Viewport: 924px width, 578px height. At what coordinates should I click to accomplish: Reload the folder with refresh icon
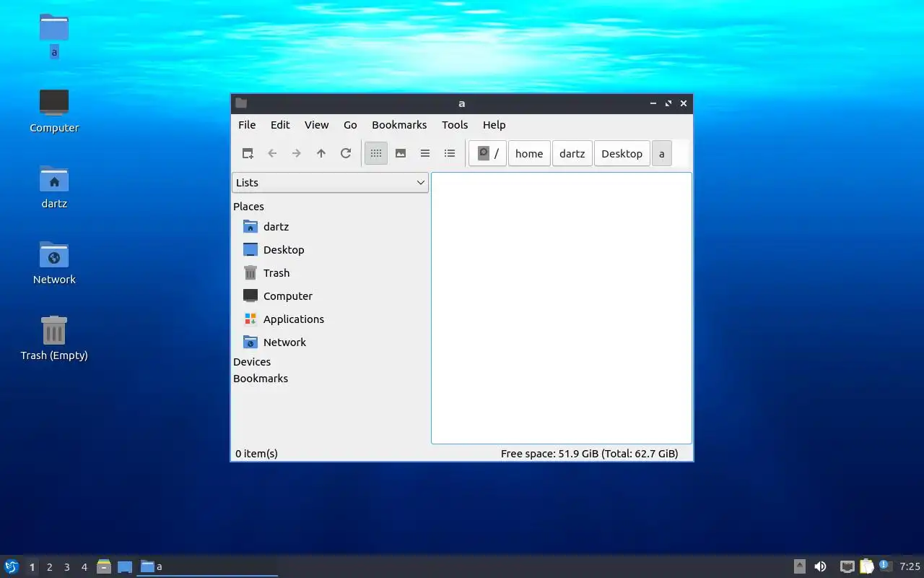(346, 153)
